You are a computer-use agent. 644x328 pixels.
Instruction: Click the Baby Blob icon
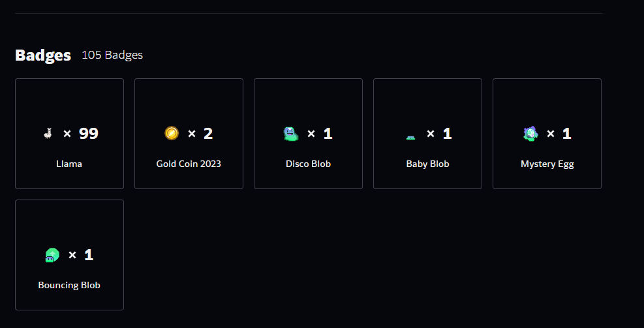click(410, 138)
